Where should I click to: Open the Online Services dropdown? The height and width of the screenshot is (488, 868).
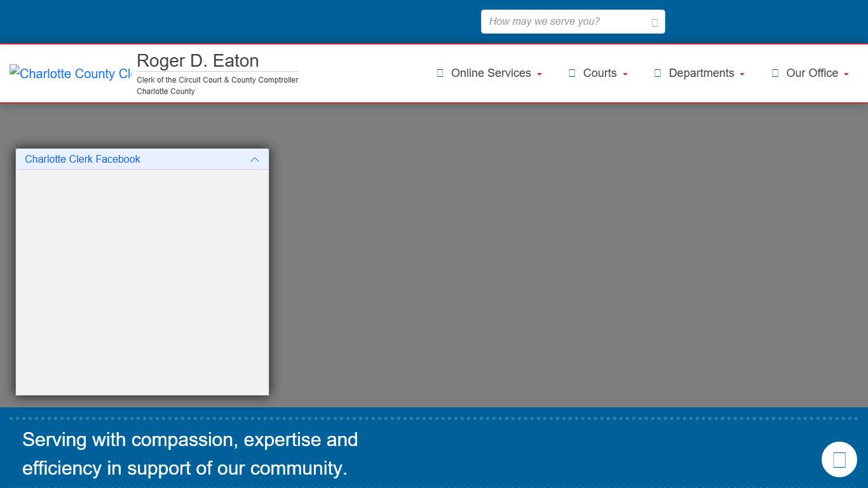[x=491, y=73]
